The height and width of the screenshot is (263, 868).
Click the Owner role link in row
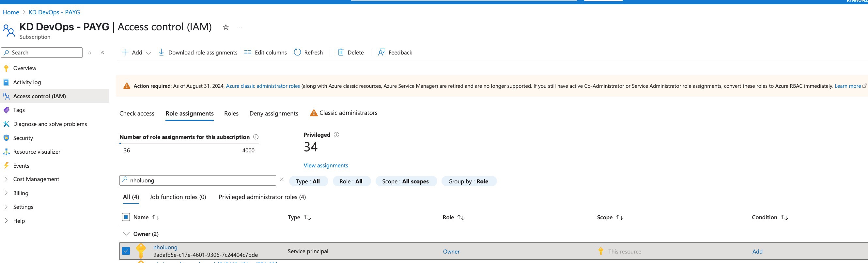pyautogui.click(x=451, y=252)
